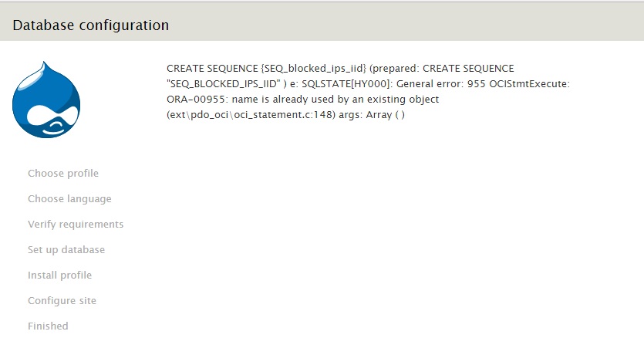Click the General error: 955 text
Image resolution: width=644 pixels, height=355 pixels.
pyautogui.click(x=440, y=84)
